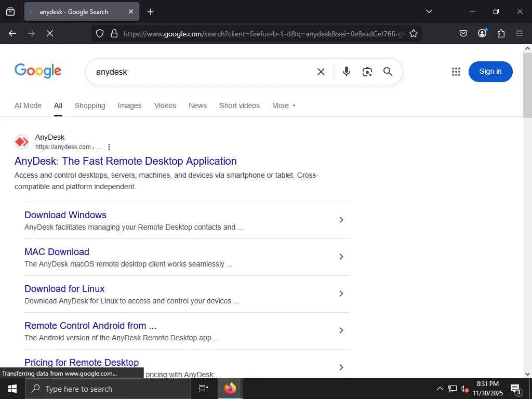
Task: Click the page scrollbar up arrow
Action: [527, 48]
